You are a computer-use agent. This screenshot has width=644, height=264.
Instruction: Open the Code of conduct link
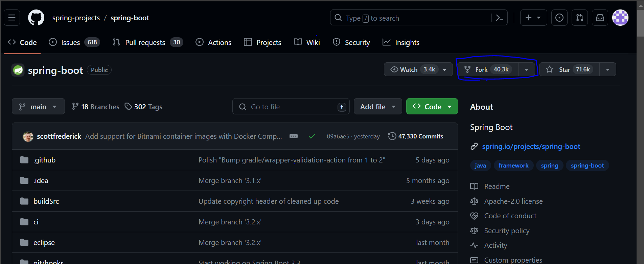(x=503, y=216)
